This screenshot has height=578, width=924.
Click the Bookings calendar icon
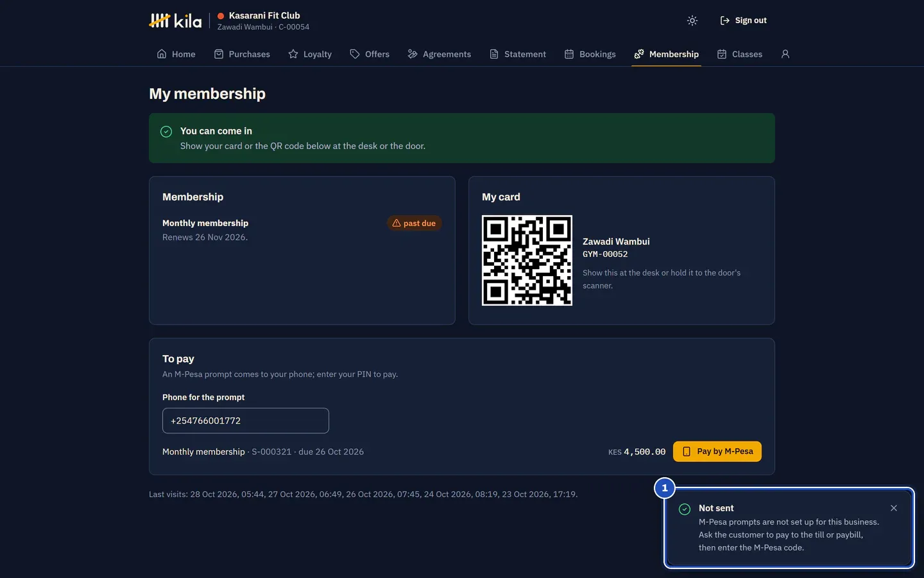tap(569, 54)
